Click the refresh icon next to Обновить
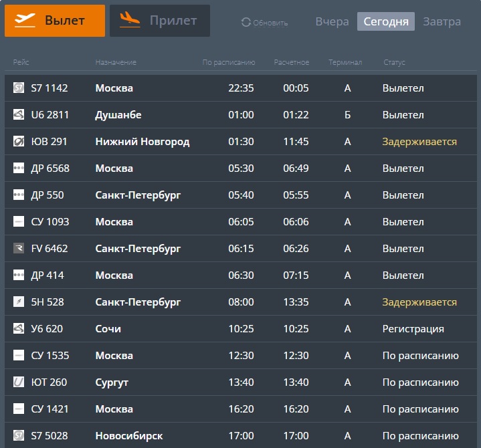Screen dimensions: 481x448 click(246, 23)
